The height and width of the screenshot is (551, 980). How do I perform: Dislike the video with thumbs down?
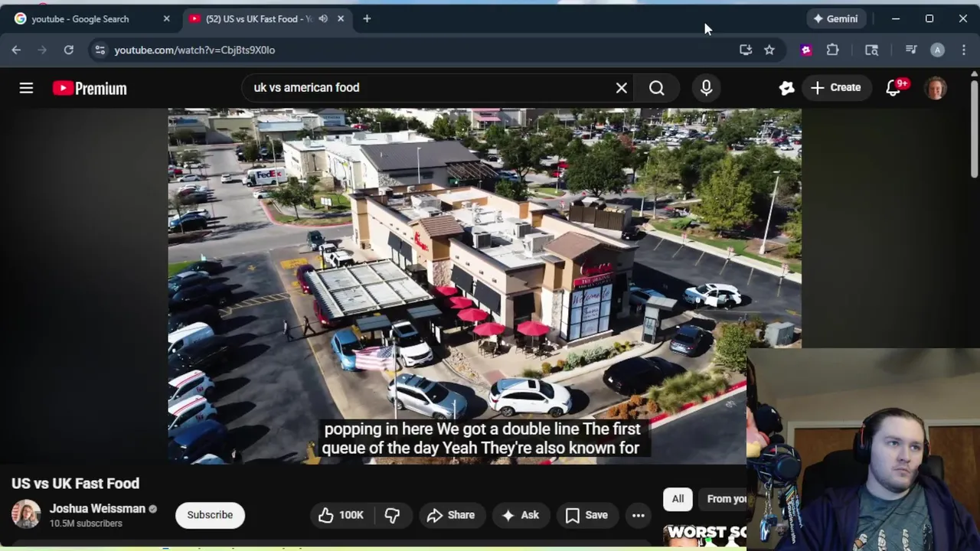point(392,515)
